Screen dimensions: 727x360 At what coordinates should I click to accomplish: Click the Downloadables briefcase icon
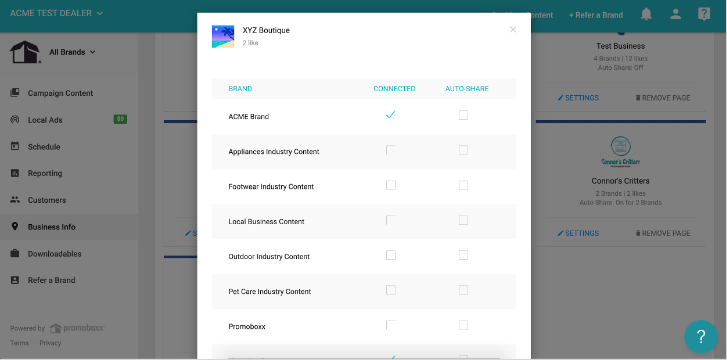[x=15, y=254]
